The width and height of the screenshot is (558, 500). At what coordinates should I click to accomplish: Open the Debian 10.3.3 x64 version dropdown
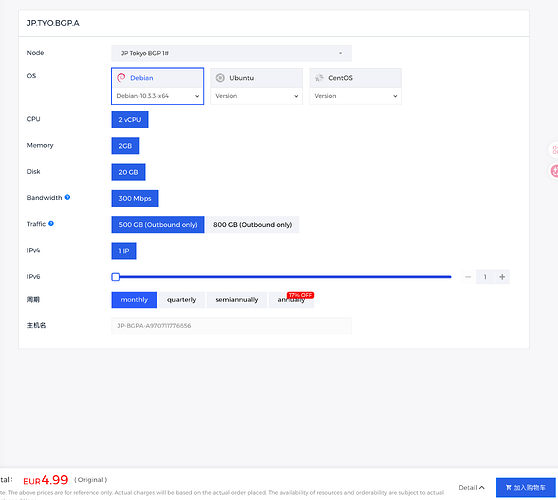pyautogui.click(x=157, y=96)
